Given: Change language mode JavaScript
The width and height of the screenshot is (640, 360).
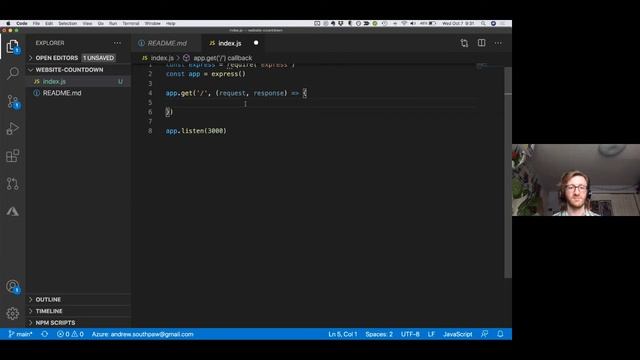Looking at the screenshot, I should tap(458, 334).
